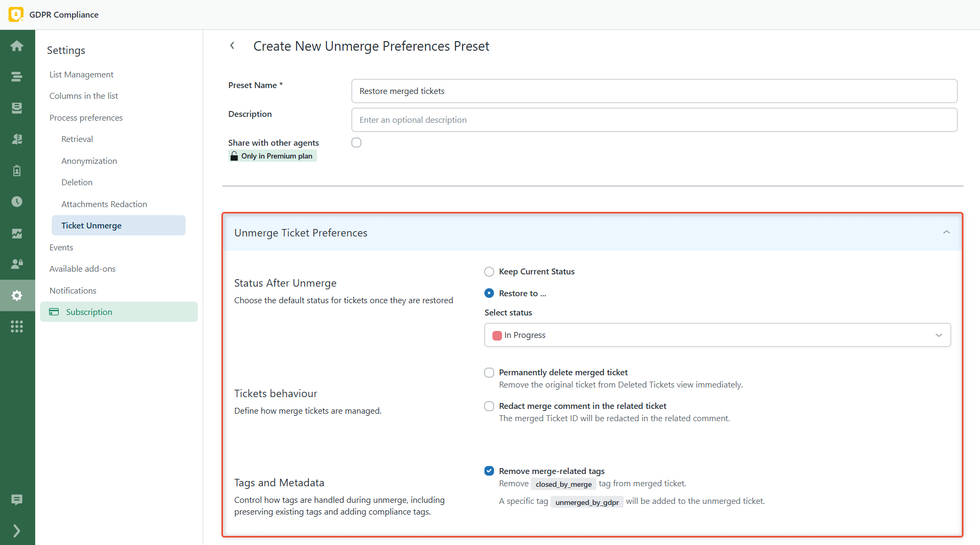Open the contacts clipboard sidebar icon
Image resolution: width=980 pixels, height=545 pixels.
pos(17,170)
